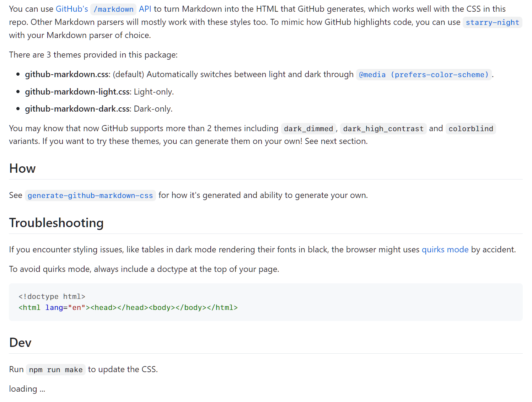
Task: Click the 'loading ...' text at bottom
Action: [x=27, y=389]
